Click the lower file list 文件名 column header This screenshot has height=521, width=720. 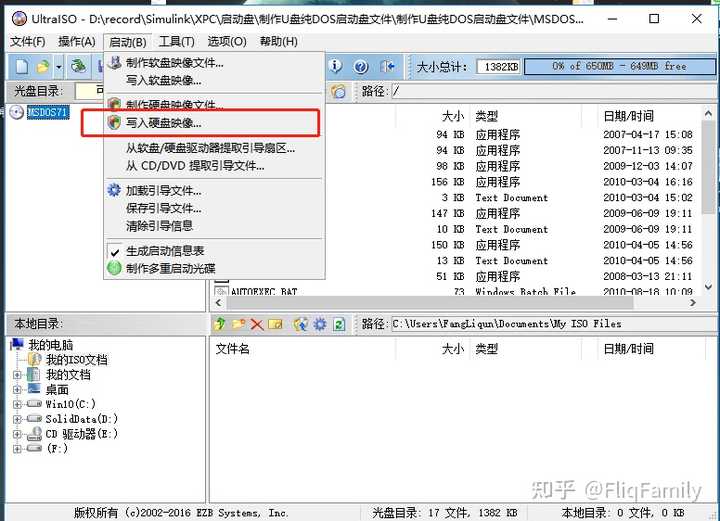click(232, 349)
